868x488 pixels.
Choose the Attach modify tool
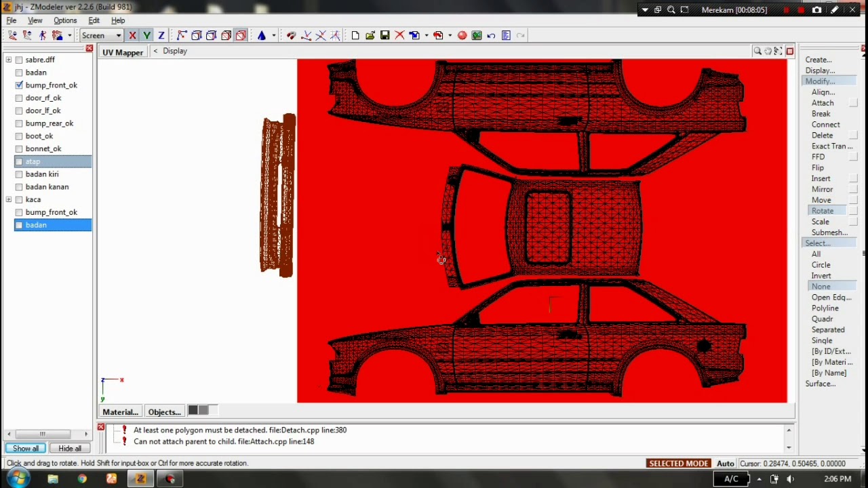tap(823, 103)
